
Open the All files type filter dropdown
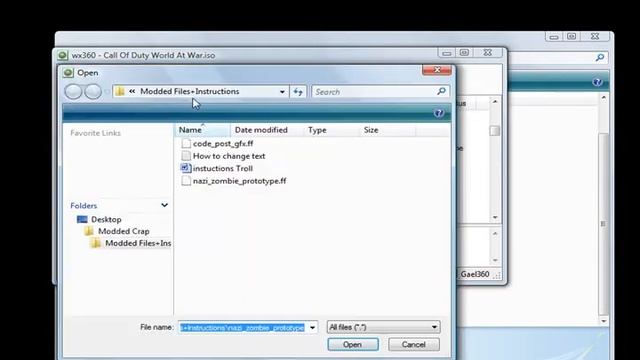434,327
